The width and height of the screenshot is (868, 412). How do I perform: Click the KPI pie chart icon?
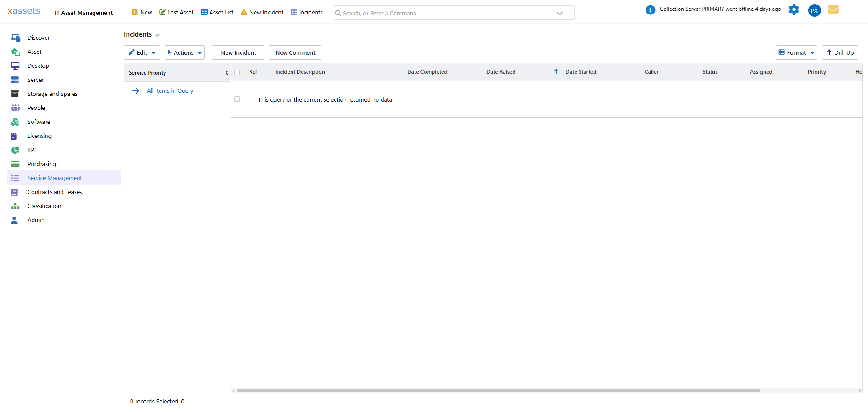point(15,150)
